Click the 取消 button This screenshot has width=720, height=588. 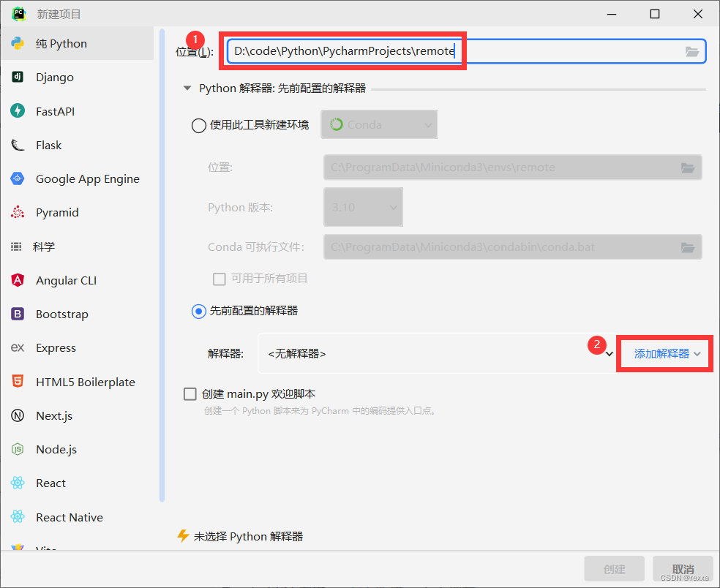click(x=683, y=569)
